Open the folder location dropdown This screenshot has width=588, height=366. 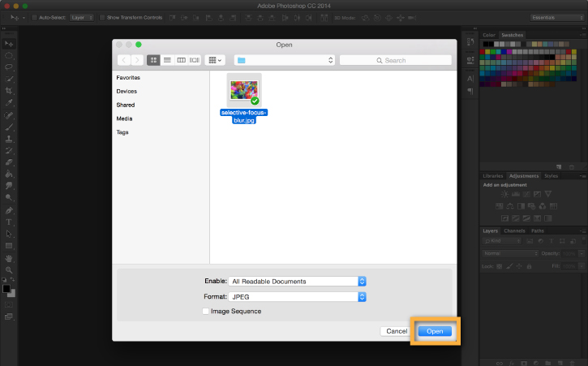point(285,60)
